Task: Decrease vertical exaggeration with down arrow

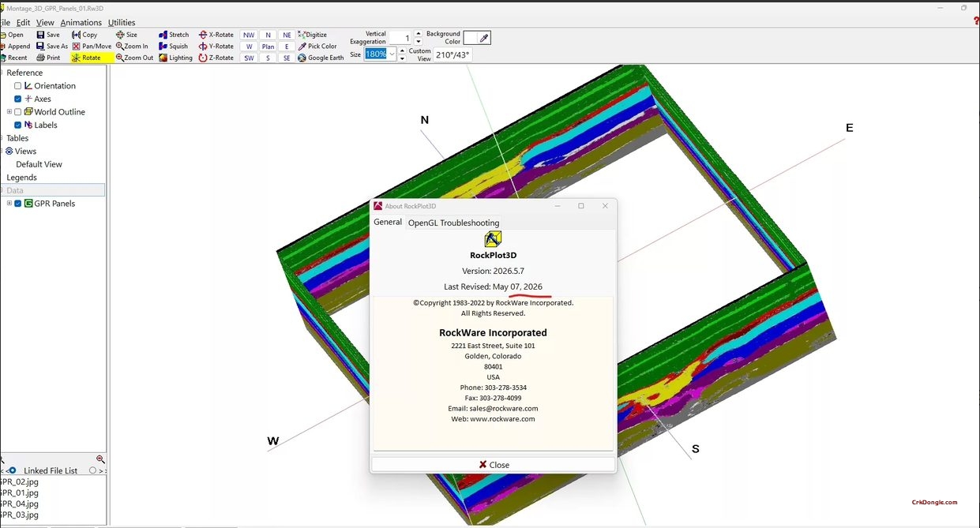Action: [418, 42]
